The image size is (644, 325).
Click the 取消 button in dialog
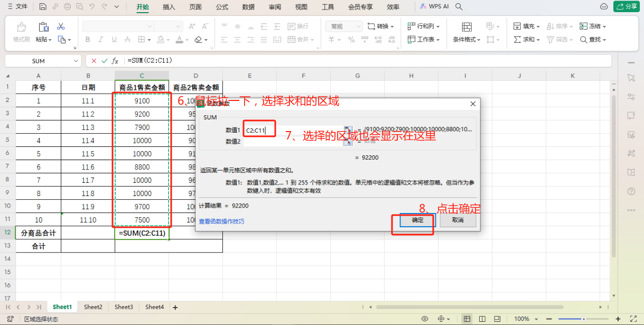tap(458, 220)
